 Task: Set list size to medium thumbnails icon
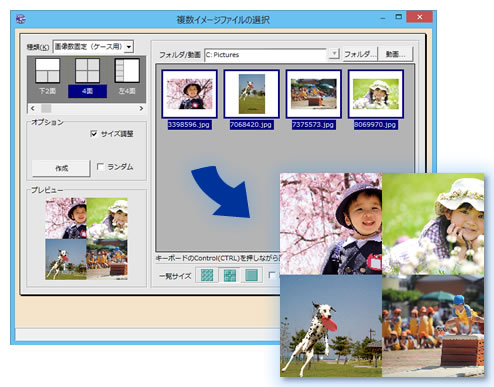coord(229,275)
